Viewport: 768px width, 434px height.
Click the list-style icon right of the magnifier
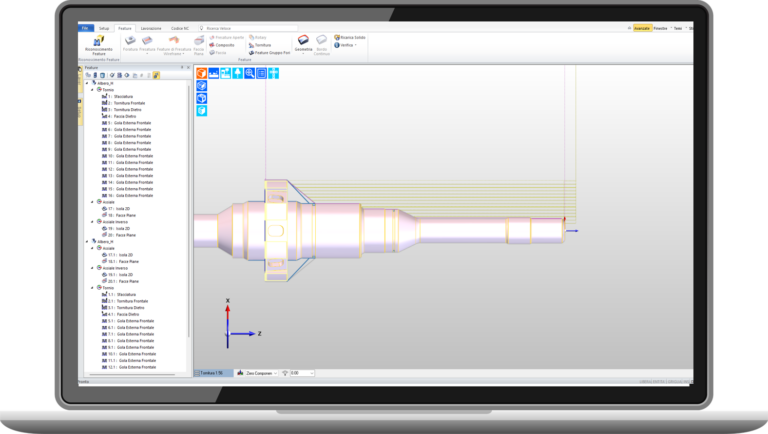[262, 73]
